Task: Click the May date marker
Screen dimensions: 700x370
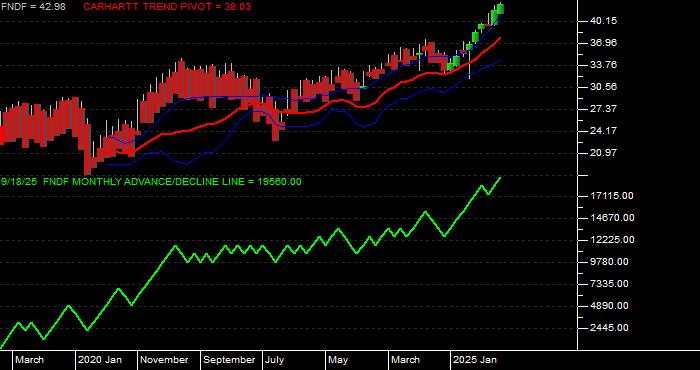Action: pyautogui.click(x=338, y=360)
